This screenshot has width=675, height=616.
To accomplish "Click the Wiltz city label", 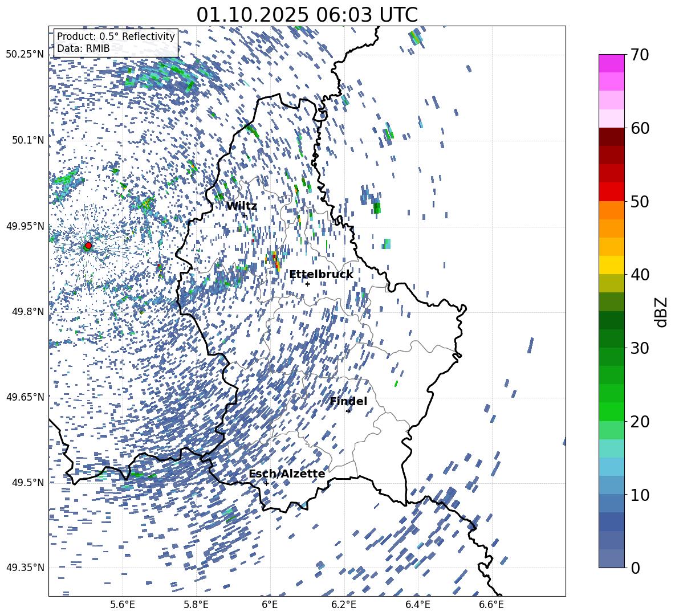I will [x=242, y=206].
